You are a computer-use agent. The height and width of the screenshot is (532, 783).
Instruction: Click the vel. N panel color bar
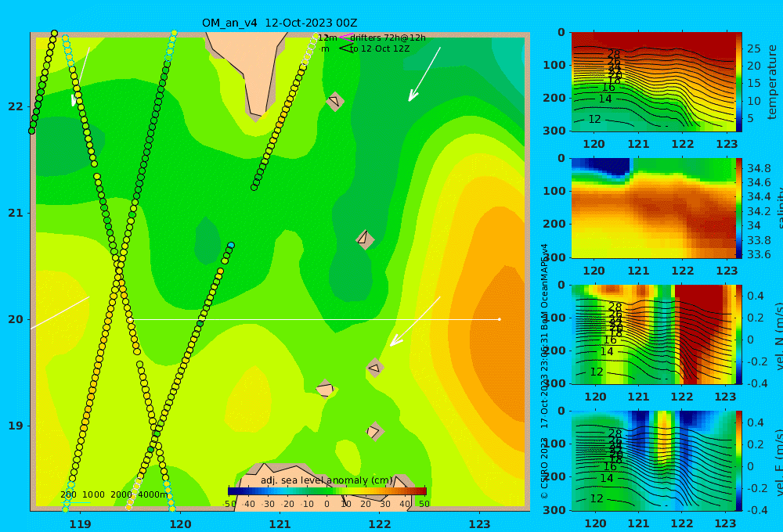[738, 335]
